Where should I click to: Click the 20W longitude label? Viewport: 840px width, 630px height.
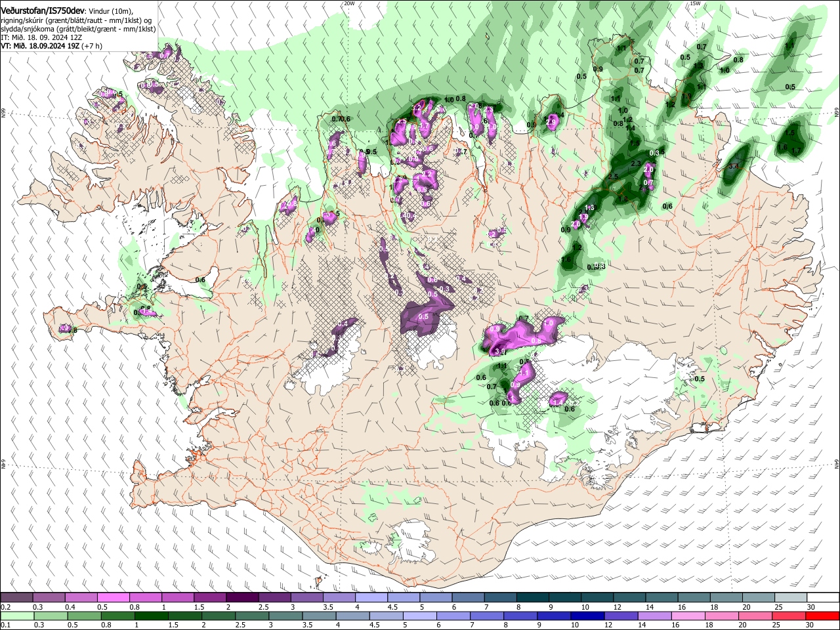tap(348, 3)
